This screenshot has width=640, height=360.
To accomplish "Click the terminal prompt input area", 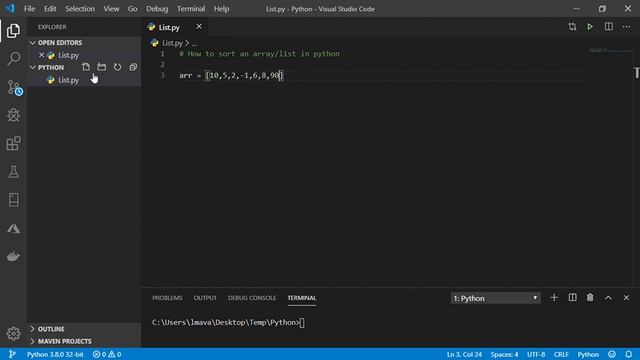I will pyautogui.click(x=302, y=323).
